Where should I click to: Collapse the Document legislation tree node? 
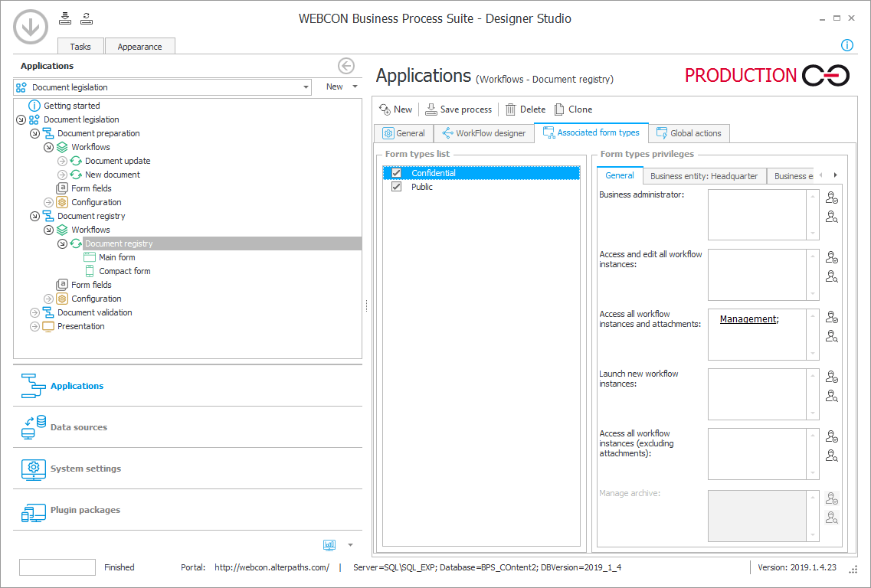pyautogui.click(x=21, y=119)
